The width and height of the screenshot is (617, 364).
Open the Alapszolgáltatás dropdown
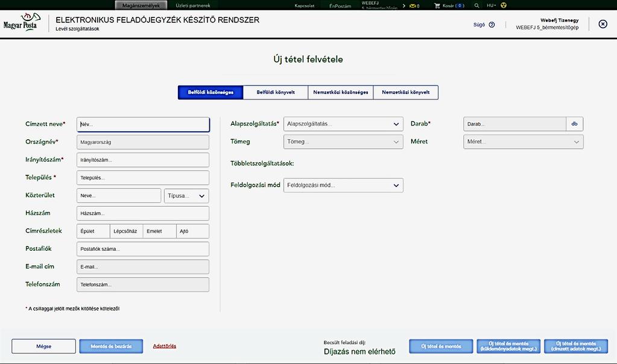(x=343, y=124)
